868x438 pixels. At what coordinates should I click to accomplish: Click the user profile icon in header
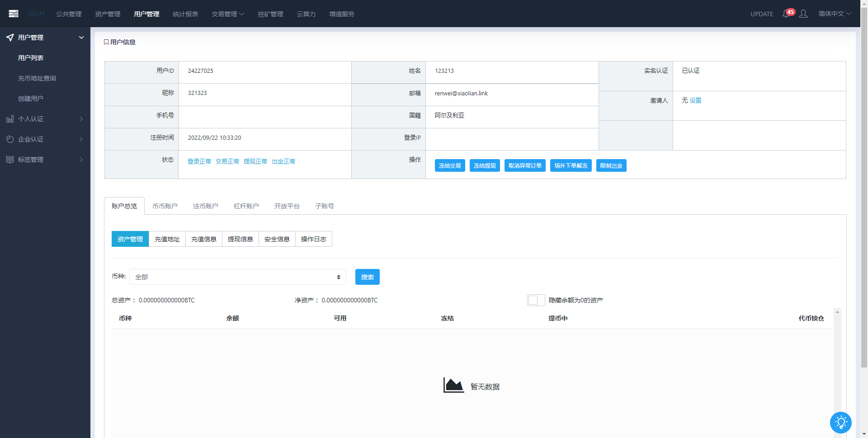(803, 14)
